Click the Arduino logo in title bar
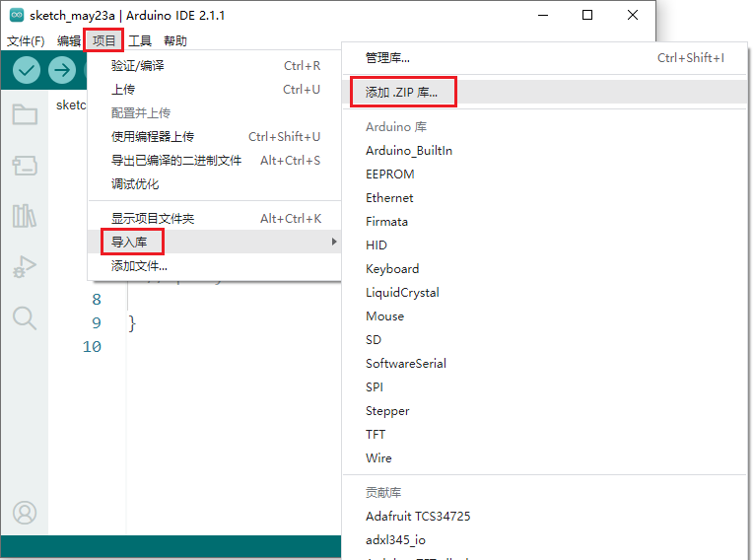The height and width of the screenshot is (560, 753). pos(17,15)
